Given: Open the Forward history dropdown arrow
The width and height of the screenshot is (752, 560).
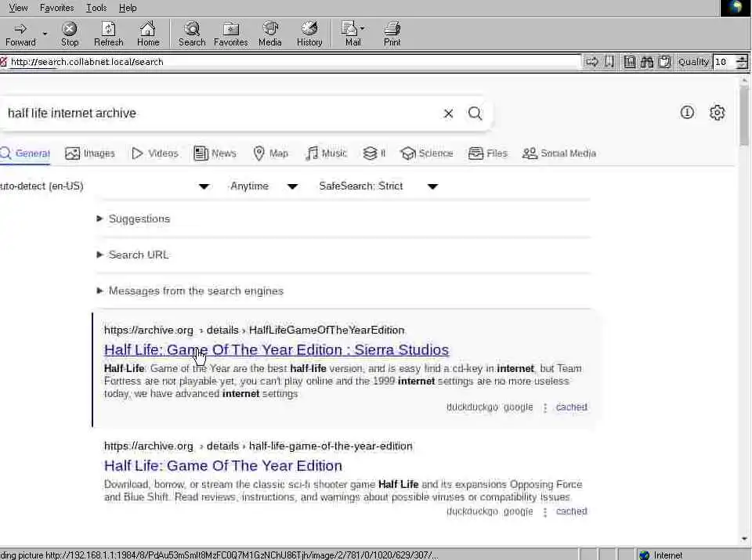Looking at the screenshot, I should pos(45,34).
